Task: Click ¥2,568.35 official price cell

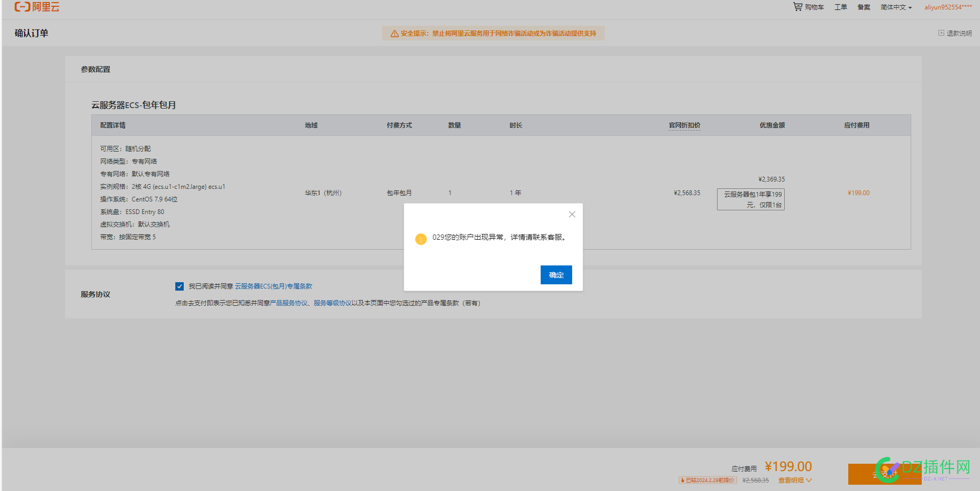Action: tap(687, 193)
